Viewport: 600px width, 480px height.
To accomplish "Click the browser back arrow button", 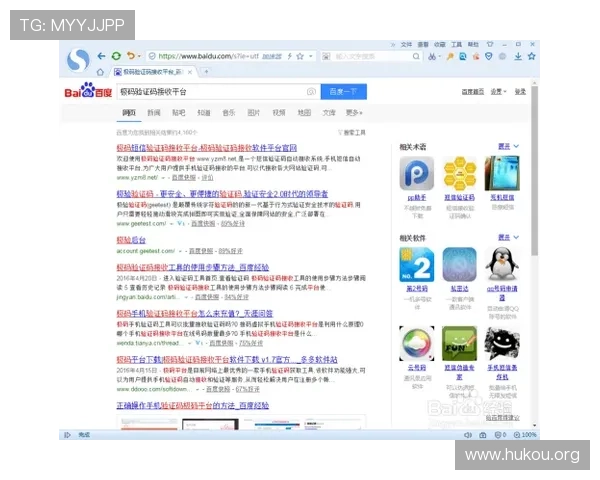I will (x=102, y=56).
